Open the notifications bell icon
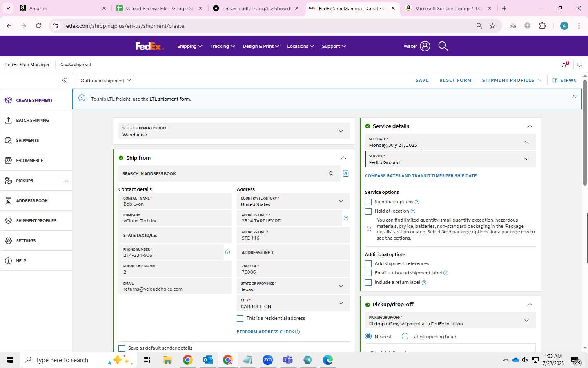The width and height of the screenshot is (588, 368). coord(565,65)
